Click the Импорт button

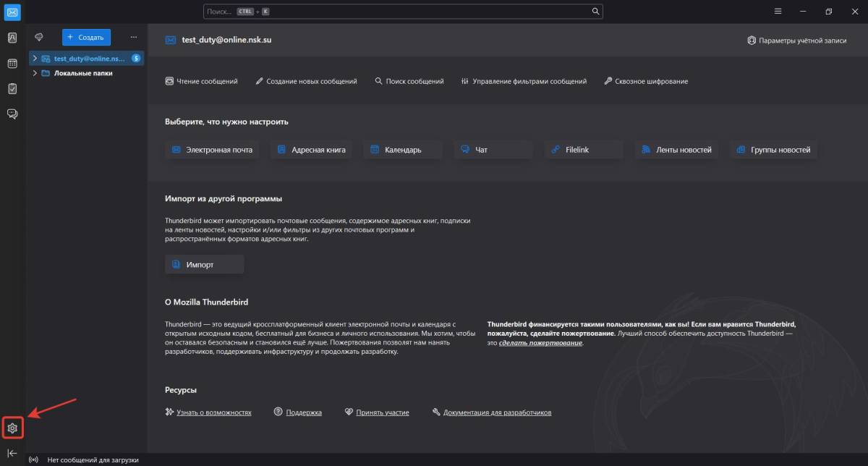[x=205, y=265]
